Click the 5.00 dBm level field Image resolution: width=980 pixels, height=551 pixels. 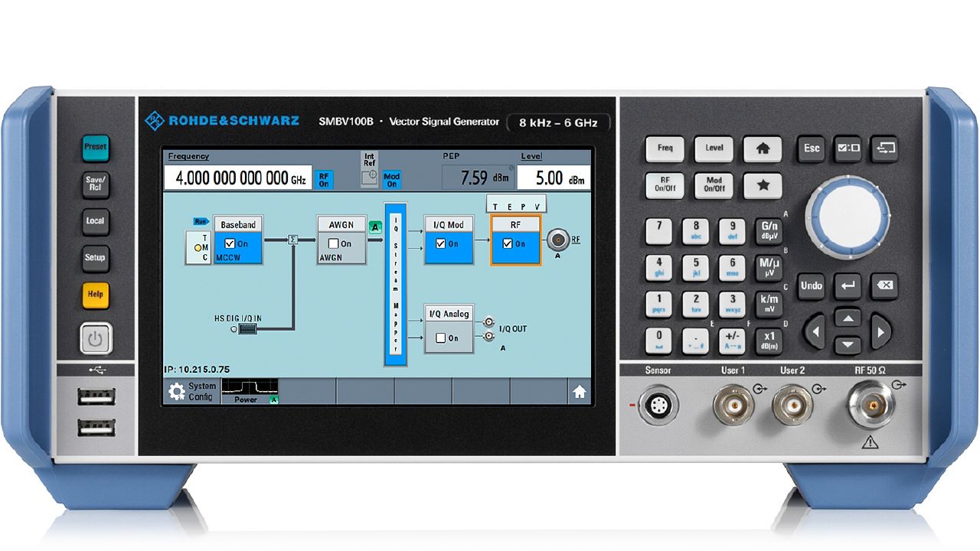click(554, 178)
